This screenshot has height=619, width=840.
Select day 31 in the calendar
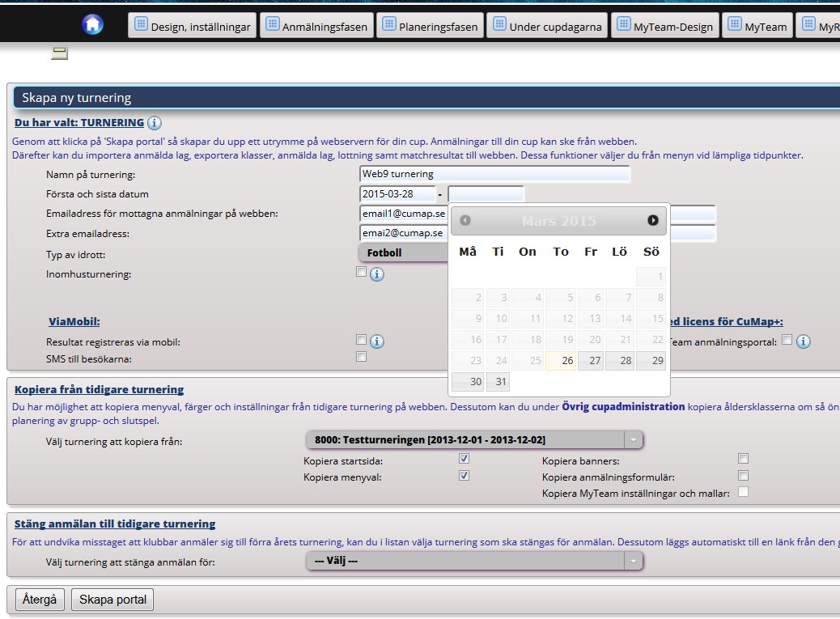tap(498, 382)
